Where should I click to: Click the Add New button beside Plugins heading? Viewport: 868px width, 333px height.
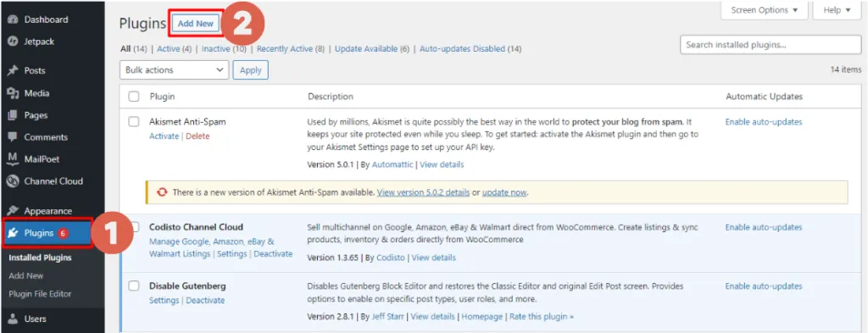click(x=196, y=24)
